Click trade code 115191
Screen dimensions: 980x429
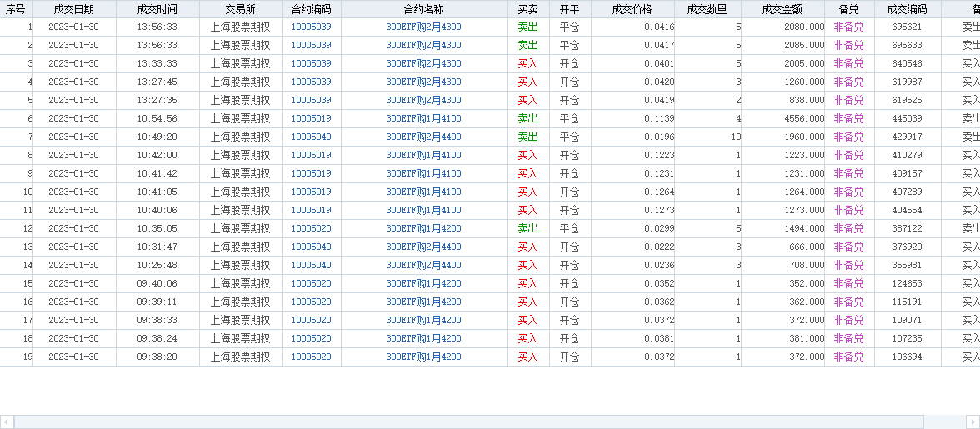(907, 302)
